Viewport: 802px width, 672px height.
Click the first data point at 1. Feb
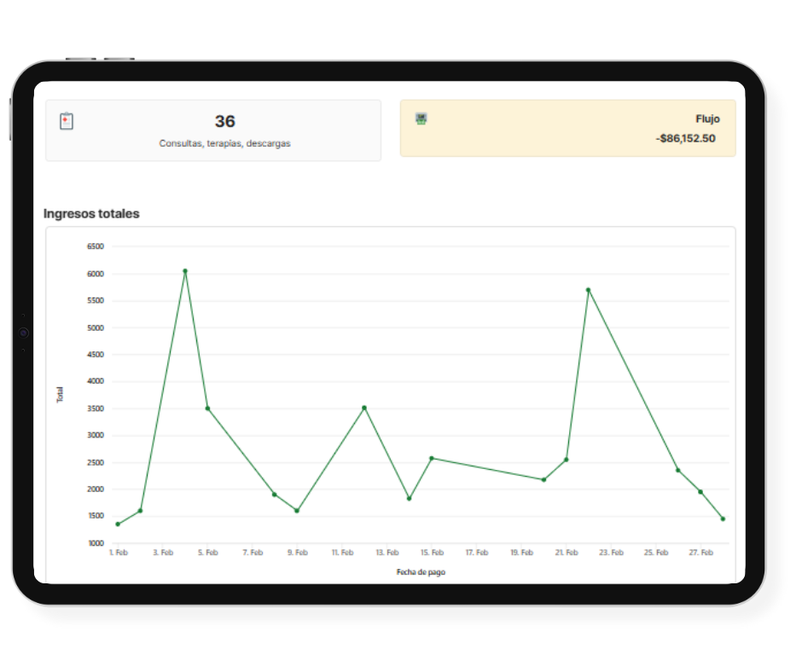(x=118, y=524)
